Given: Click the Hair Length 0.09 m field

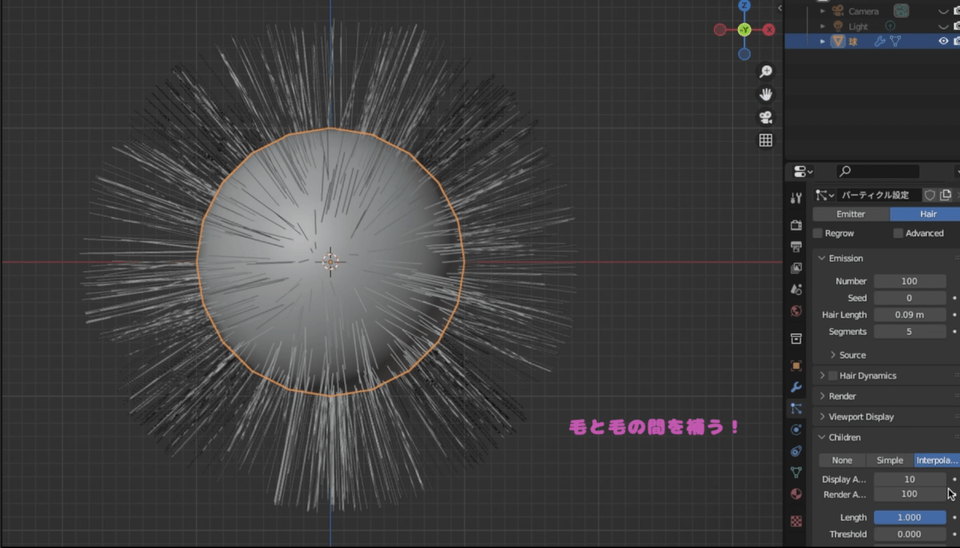Looking at the screenshot, I should tap(909, 315).
